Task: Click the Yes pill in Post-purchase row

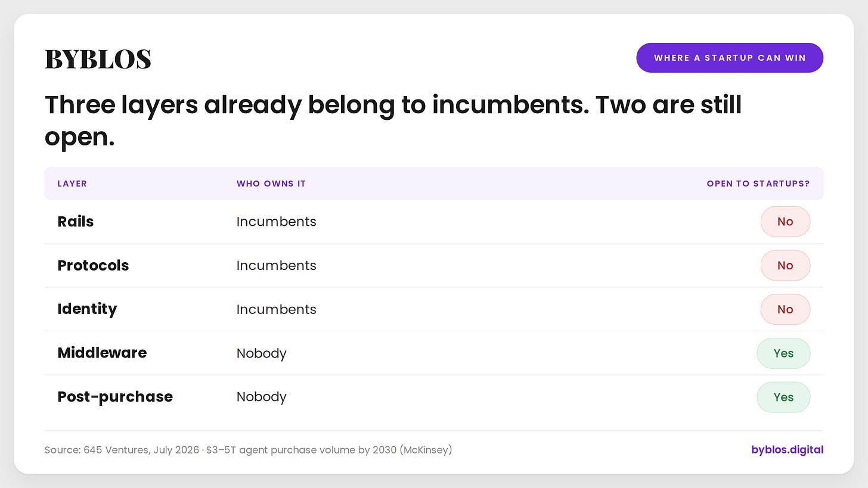Action: point(783,397)
